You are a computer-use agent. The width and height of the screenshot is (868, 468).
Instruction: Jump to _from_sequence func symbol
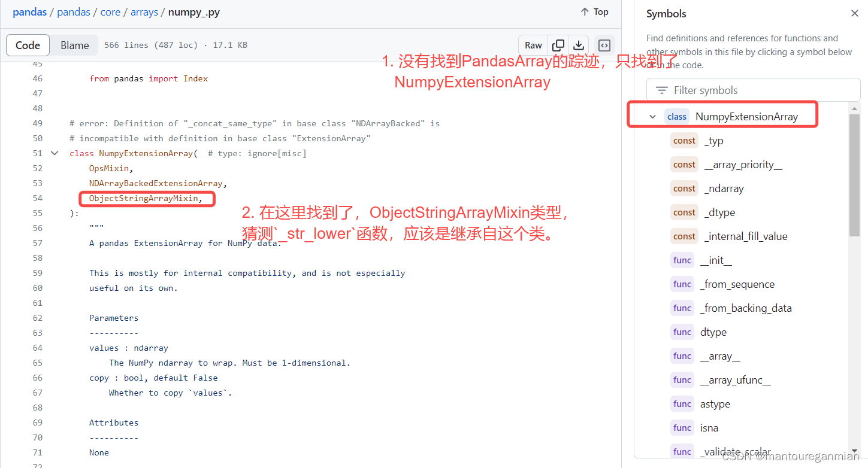tap(737, 284)
